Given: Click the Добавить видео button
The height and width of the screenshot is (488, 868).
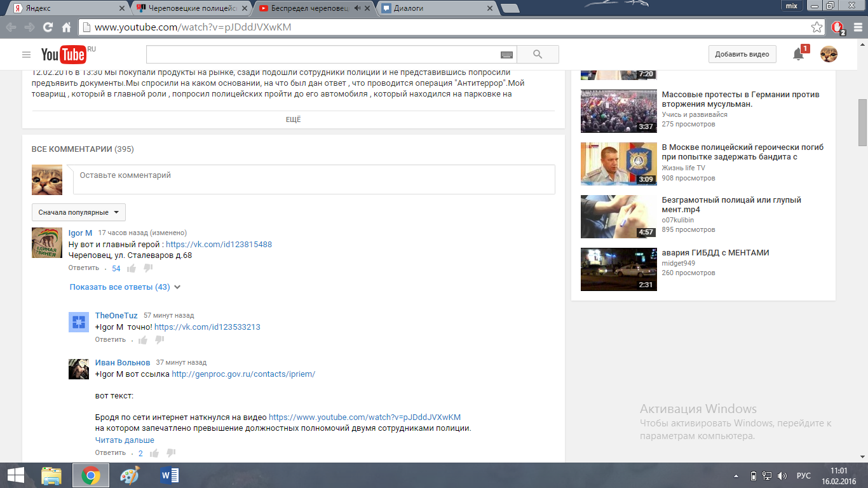Looking at the screenshot, I should [742, 55].
